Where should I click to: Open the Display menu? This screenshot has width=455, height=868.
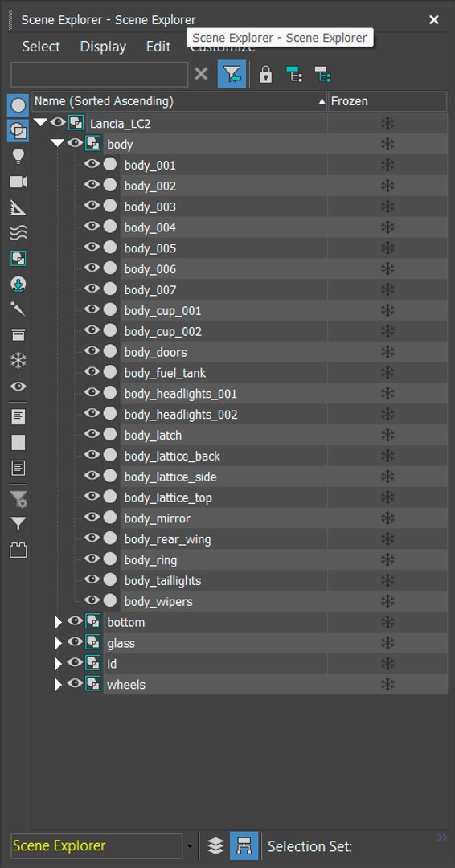tap(103, 47)
